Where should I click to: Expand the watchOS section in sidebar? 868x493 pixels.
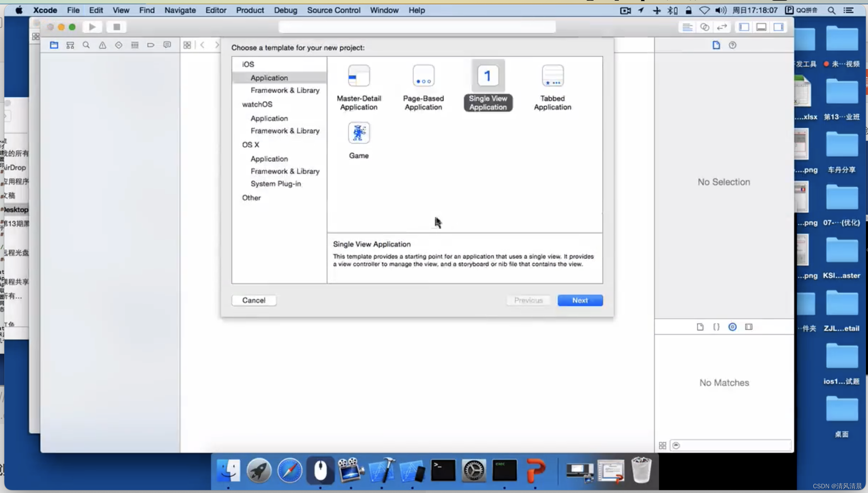(257, 104)
